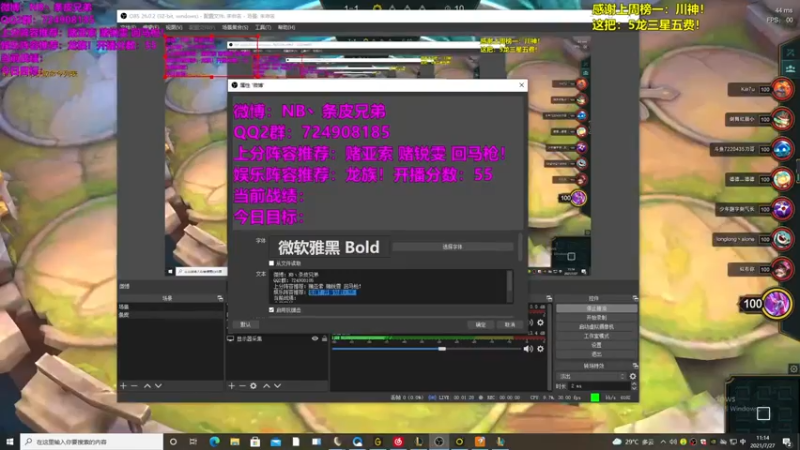Open the 淡出 transition dropdown

pyautogui.click(x=592, y=376)
